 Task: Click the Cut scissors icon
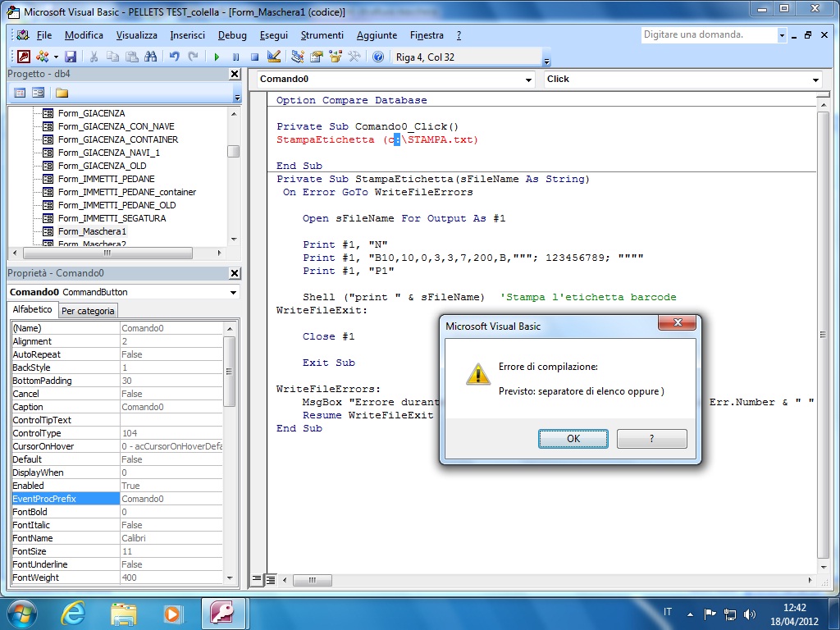coord(94,57)
